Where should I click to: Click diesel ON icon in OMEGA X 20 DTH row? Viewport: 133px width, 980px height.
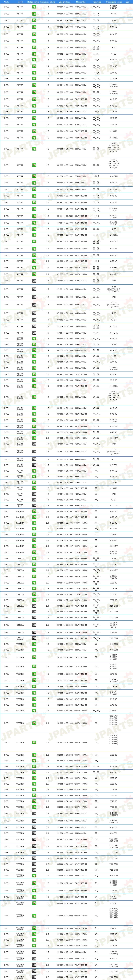pos(34,606)
